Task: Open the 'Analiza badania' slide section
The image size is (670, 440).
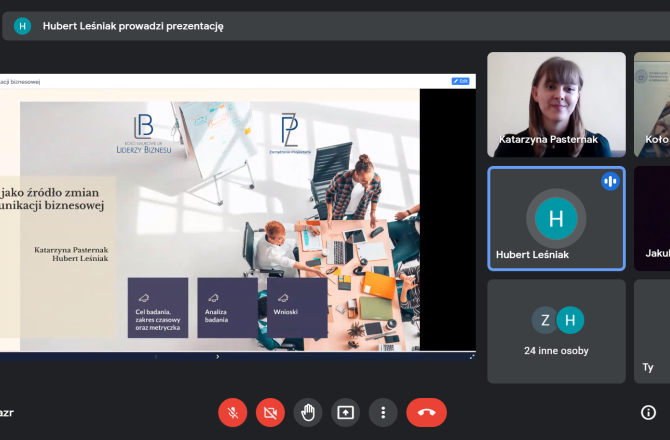Action: tap(227, 308)
